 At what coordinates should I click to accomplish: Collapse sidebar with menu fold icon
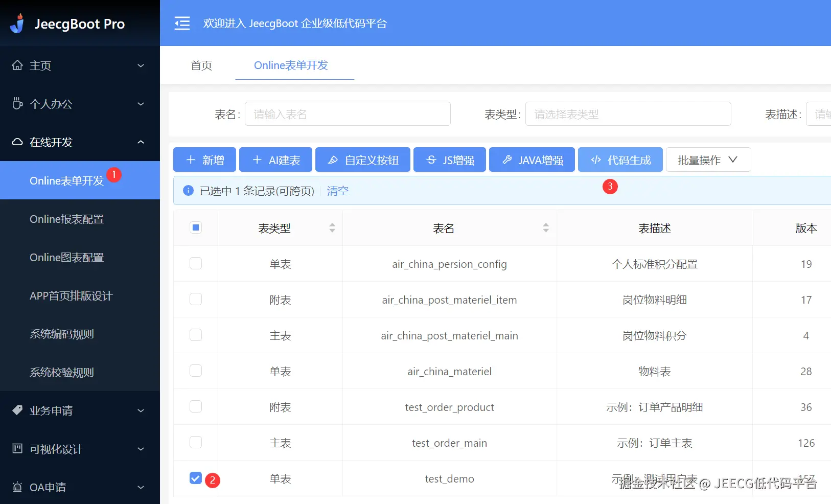click(182, 24)
